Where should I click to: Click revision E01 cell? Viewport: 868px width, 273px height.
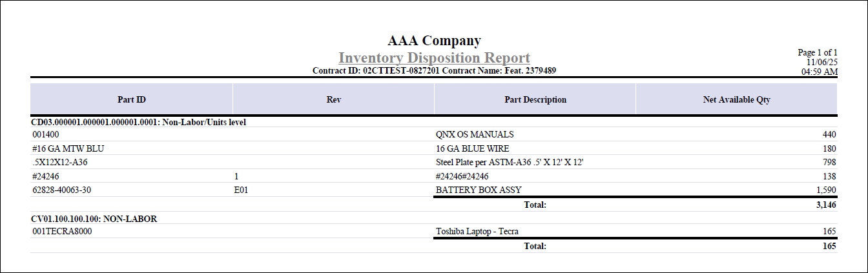[x=242, y=190]
